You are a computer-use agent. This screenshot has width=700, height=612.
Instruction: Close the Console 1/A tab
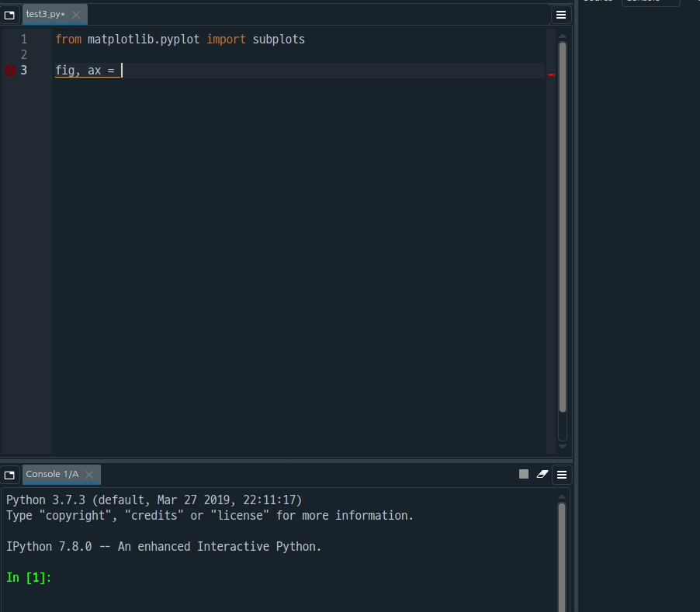click(88, 474)
